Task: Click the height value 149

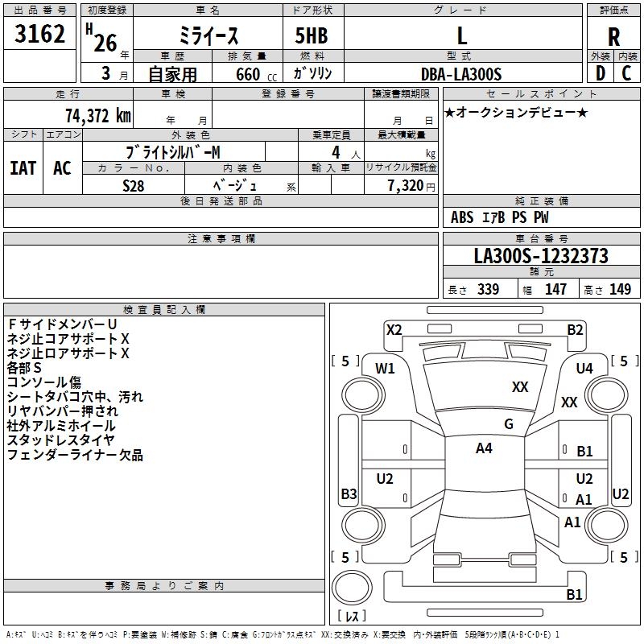Action: point(620,289)
